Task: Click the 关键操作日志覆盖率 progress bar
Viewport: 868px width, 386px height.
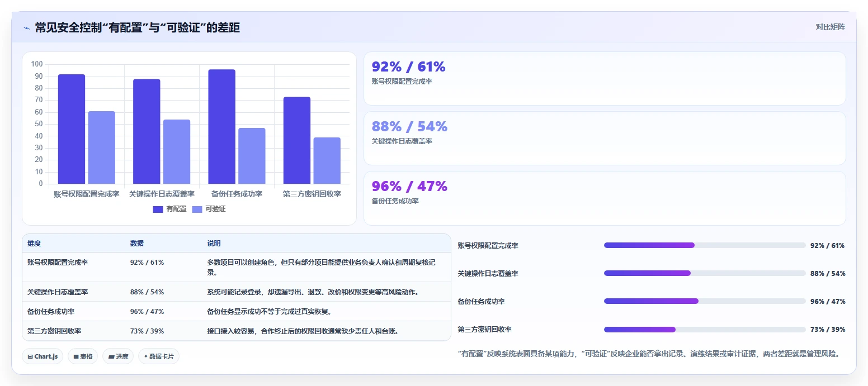Action: [x=705, y=273]
